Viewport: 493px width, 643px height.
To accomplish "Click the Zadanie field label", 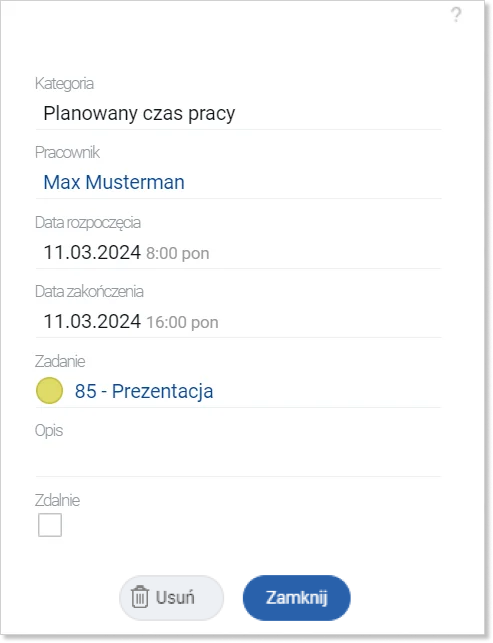I will tap(60, 361).
